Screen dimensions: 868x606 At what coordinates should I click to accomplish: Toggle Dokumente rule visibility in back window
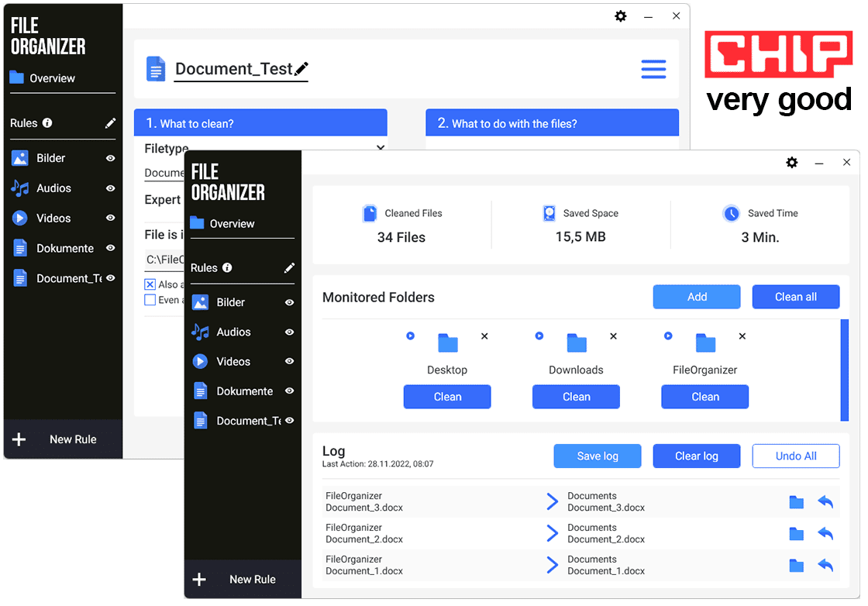(111, 248)
